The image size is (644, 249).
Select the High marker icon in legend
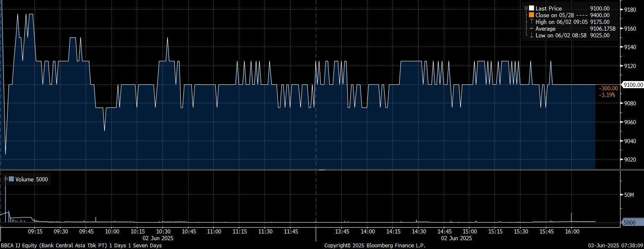531,21
